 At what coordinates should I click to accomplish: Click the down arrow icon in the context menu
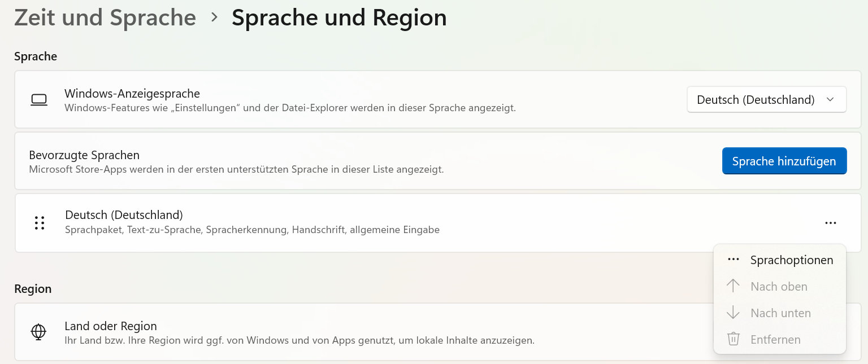coord(733,313)
